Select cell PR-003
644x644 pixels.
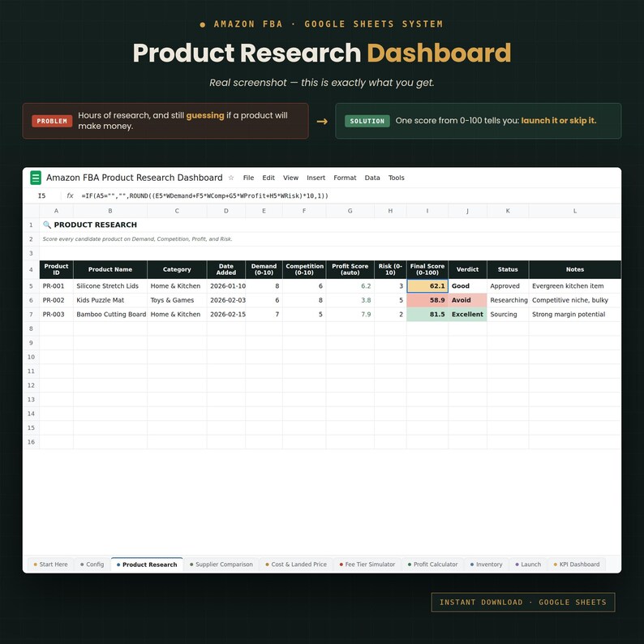[x=56, y=314]
